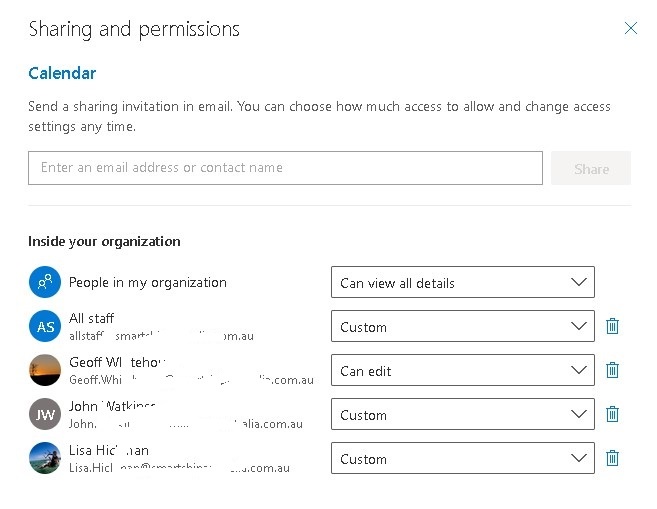Select the People in my organization label

tap(148, 282)
